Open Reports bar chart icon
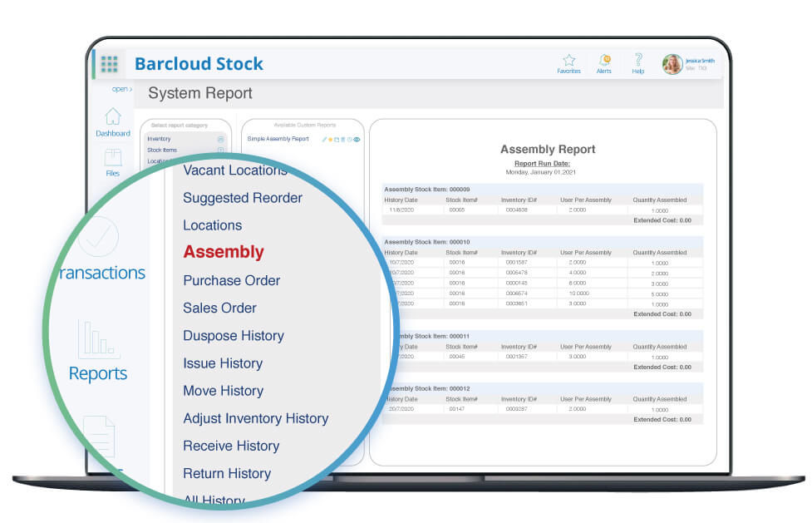Screen dimensions: 812x523 click(x=98, y=339)
